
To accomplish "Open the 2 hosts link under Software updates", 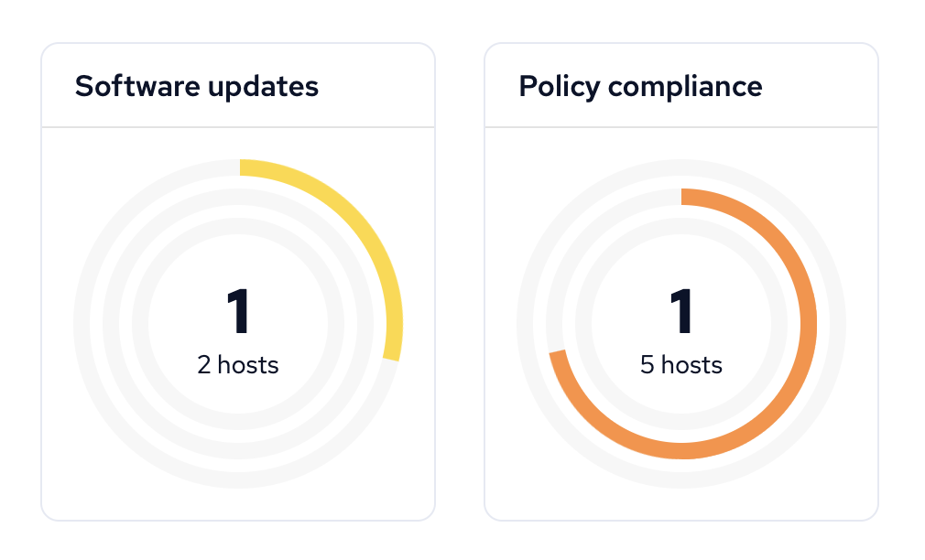I will coord(238,364).
